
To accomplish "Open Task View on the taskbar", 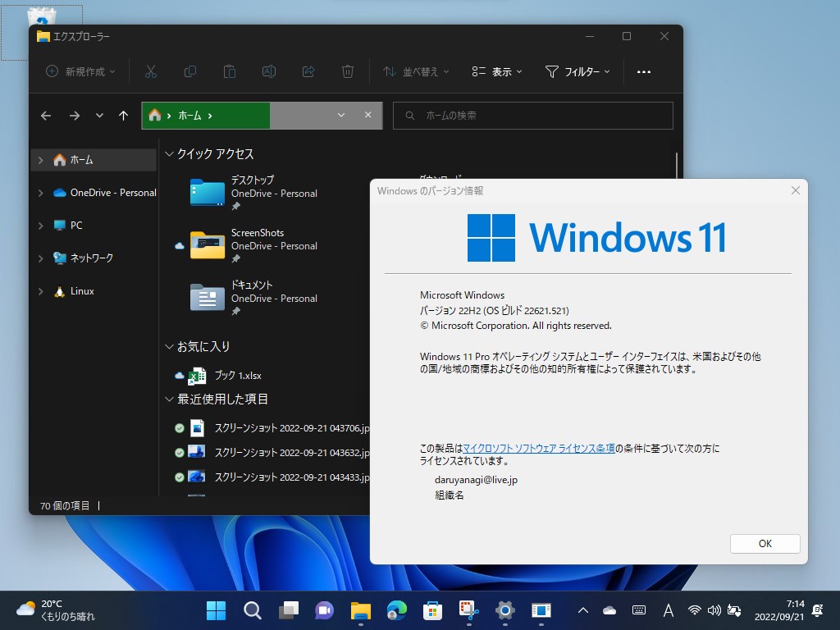I will (x=289, y=610).
